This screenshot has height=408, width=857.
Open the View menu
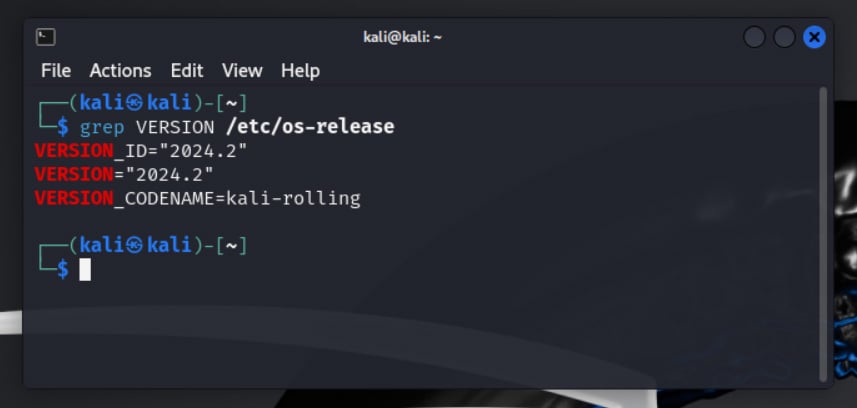tap(242, 70)
